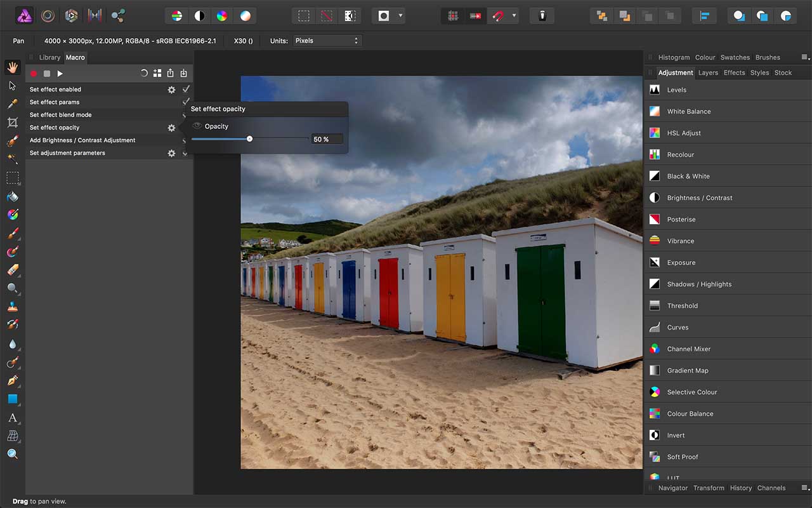Switch to the Effects tab
Viewport: 812px width, 508px height.
tap(735, 72)
